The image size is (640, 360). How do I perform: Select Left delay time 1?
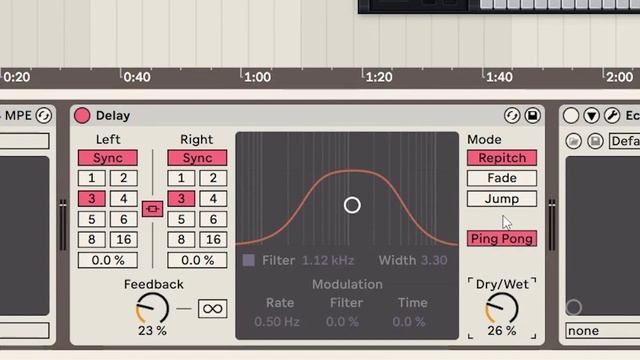(x=92, y=178)
